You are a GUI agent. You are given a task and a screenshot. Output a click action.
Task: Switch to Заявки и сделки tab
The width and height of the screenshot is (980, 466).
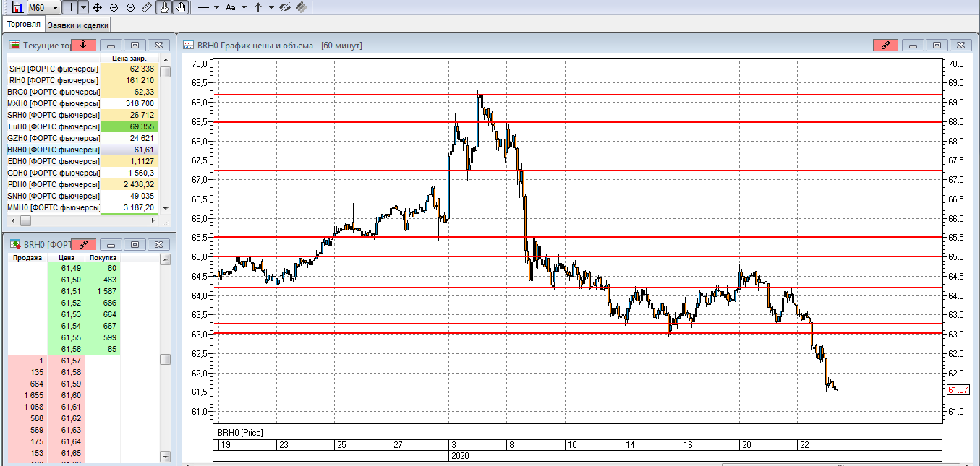point(77,25)
